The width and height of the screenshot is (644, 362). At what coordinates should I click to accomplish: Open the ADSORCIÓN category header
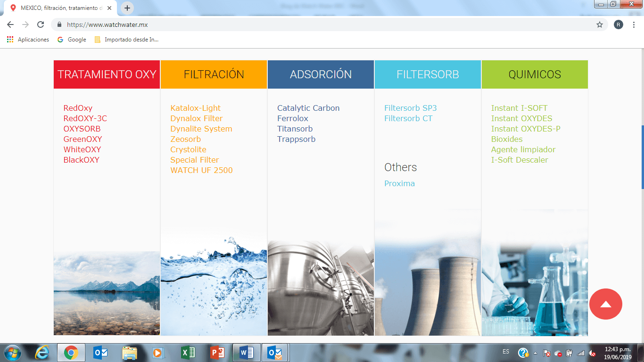pos(321,74)
